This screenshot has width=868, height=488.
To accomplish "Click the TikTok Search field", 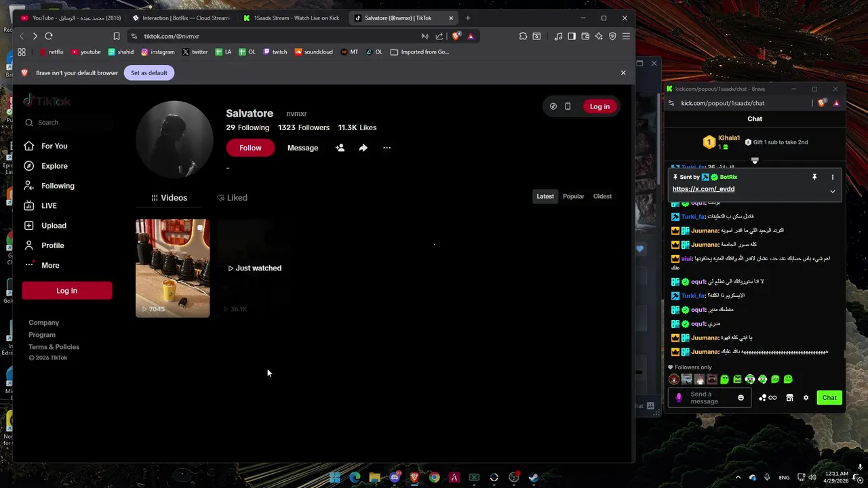I will tap(66, 123).
